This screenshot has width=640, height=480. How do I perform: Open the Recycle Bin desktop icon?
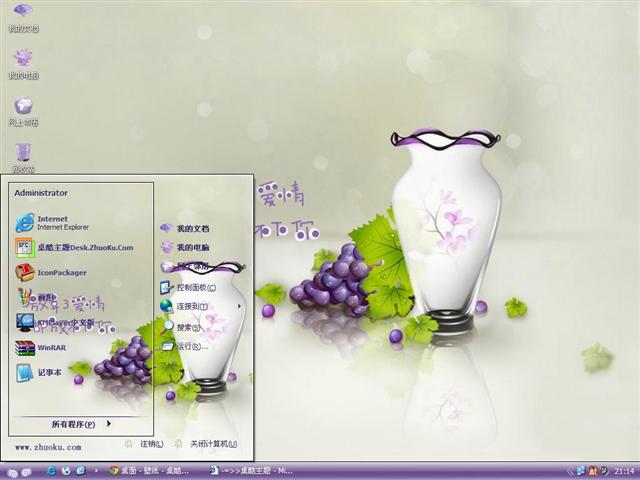(x=23, y=158)
